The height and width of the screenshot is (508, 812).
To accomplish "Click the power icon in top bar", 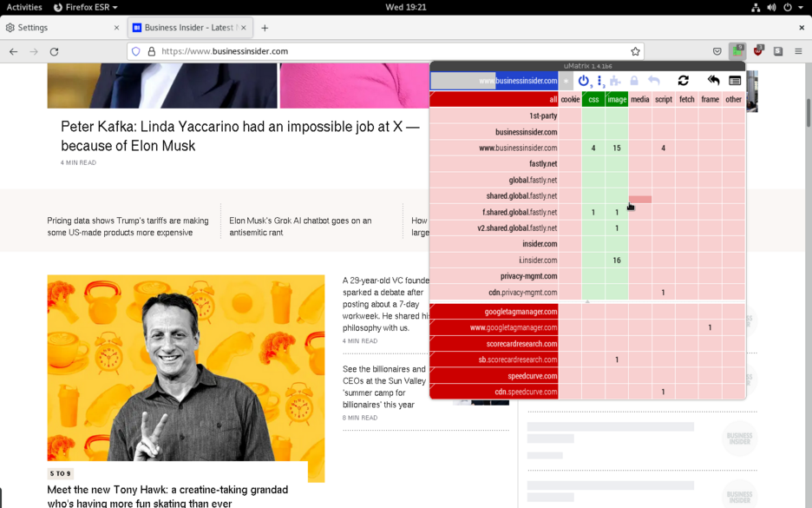I will pos(787,7).
